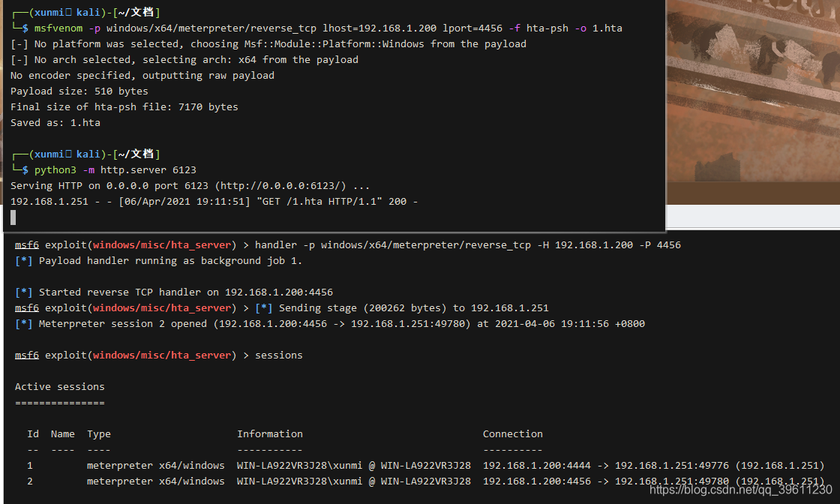Click the first msf6 prompt label
The height and width of the screenshot is (504, 840).
coord(27,245)
